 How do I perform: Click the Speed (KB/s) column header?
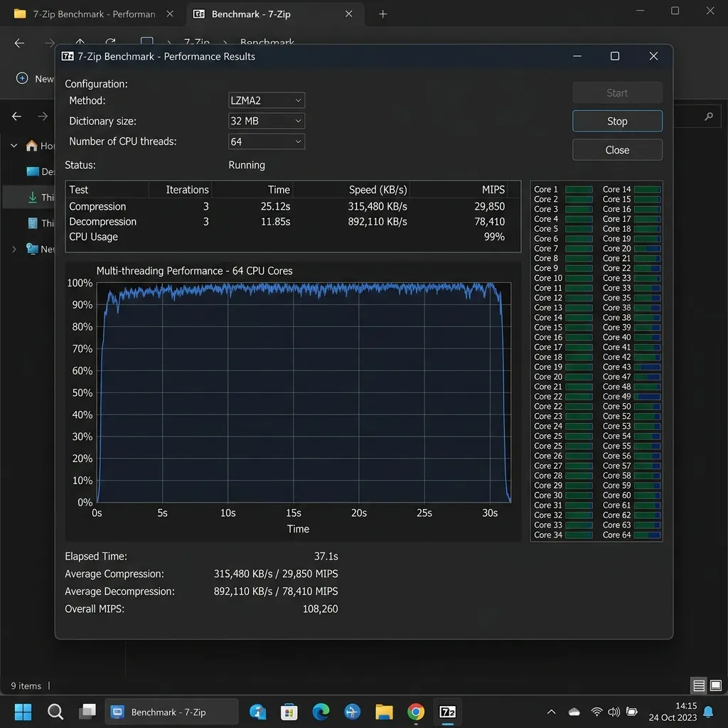tap(351, 189)
